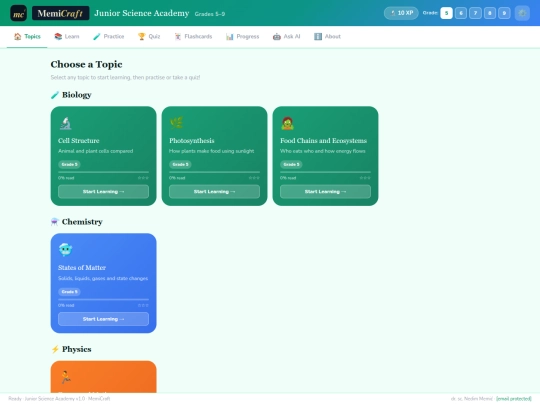
Task: Click the stars rating on States of Matter
Action: tap(143, 305)
